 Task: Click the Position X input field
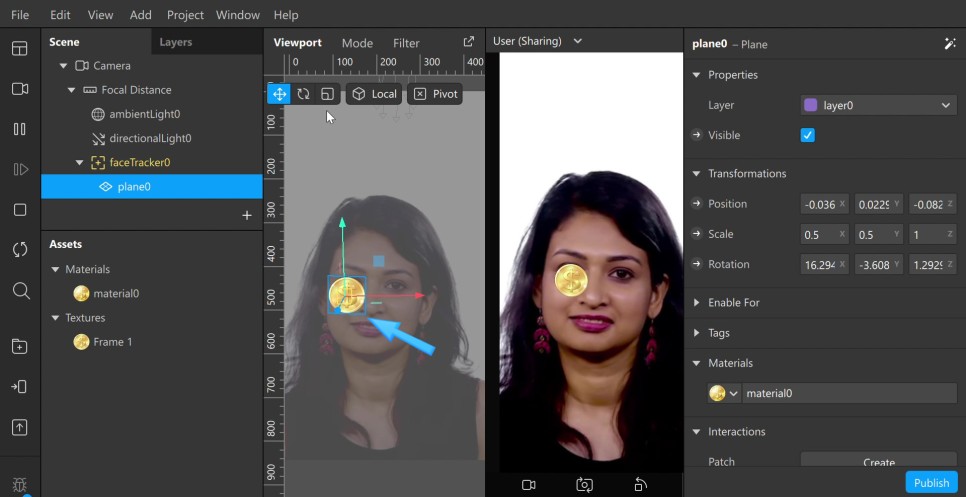824,204
